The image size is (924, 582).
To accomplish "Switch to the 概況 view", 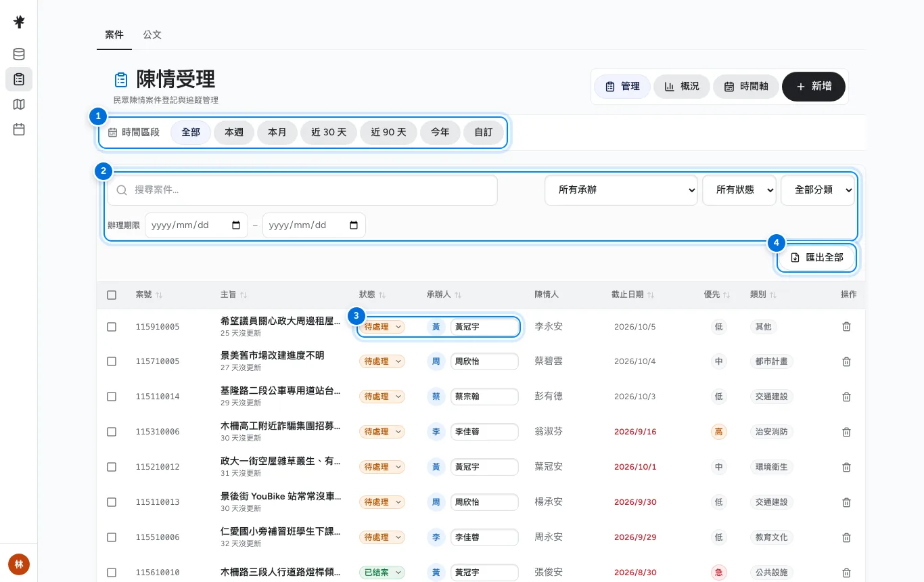I will pos(682,87).
